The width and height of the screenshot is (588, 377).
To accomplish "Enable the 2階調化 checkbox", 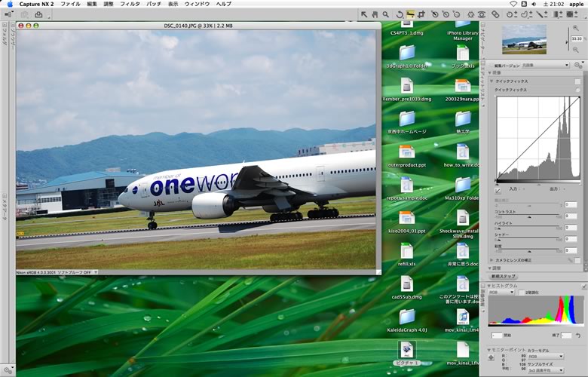I will (x=522, y=293).
